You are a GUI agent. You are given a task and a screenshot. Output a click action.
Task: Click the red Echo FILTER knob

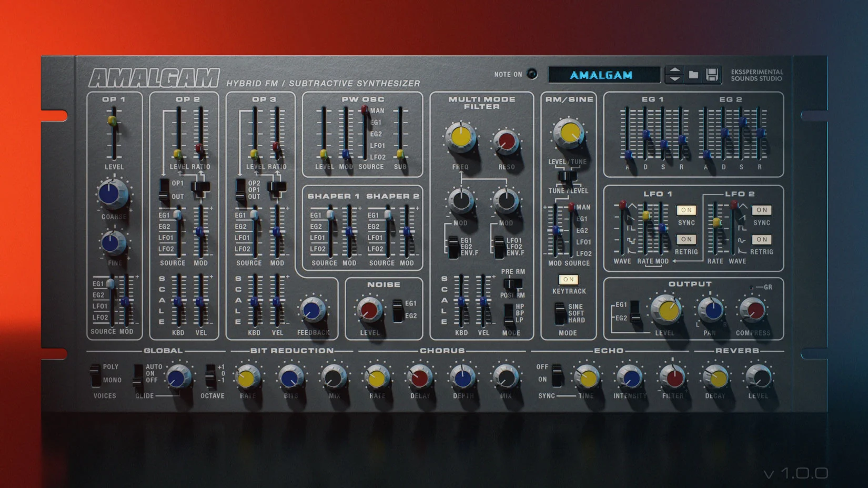click(673, 377)
